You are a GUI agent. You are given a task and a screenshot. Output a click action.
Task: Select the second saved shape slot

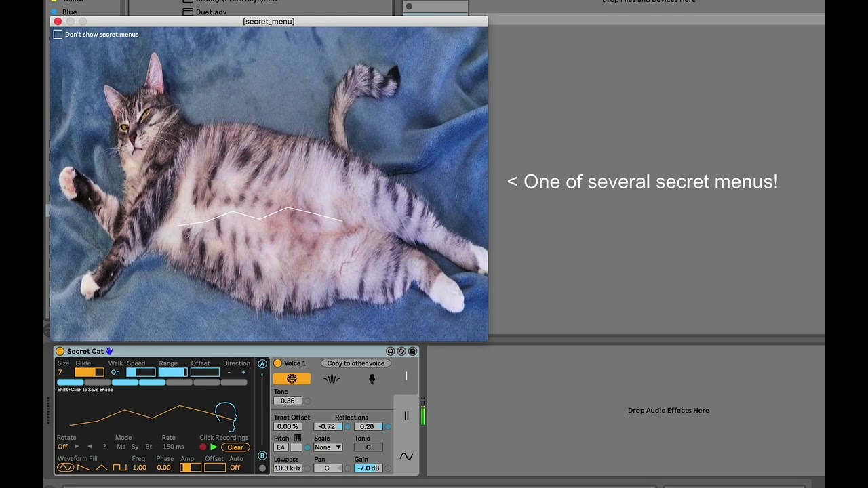click(98, 382)
